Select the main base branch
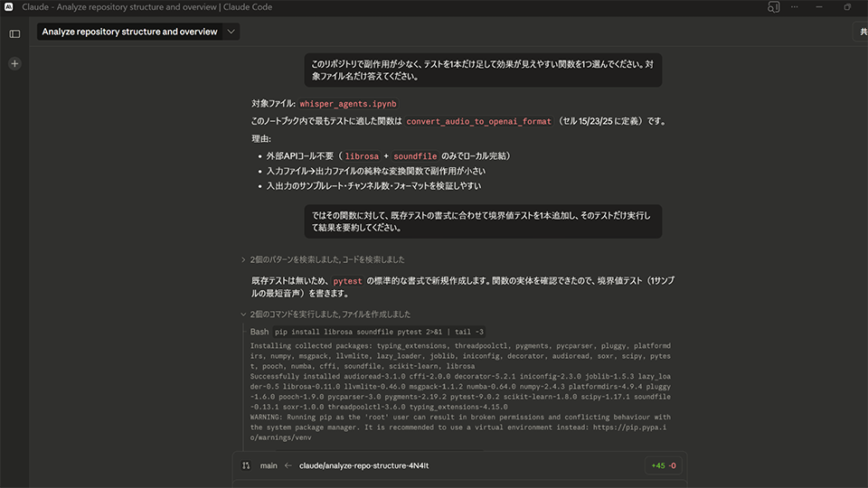This screenshot has height=488, width=868. [x=269, y=466]
